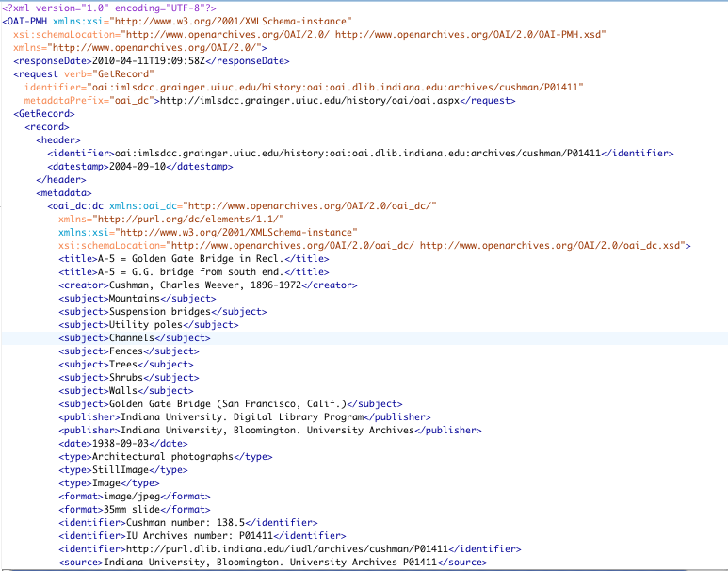
Task: Click the subject Walls
Action: tap(126, 391)
